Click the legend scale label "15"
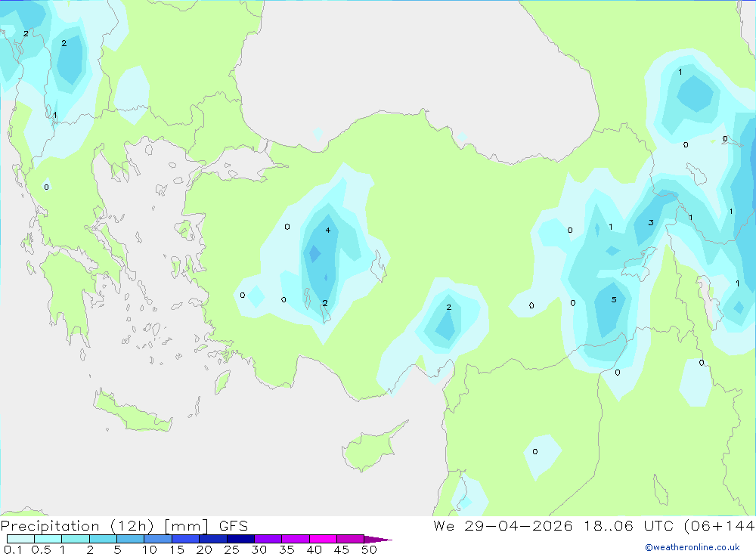 pos(177,549)
